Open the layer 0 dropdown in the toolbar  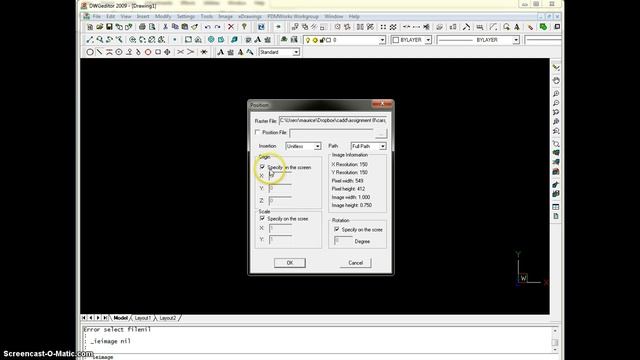(x=382, y=40)
